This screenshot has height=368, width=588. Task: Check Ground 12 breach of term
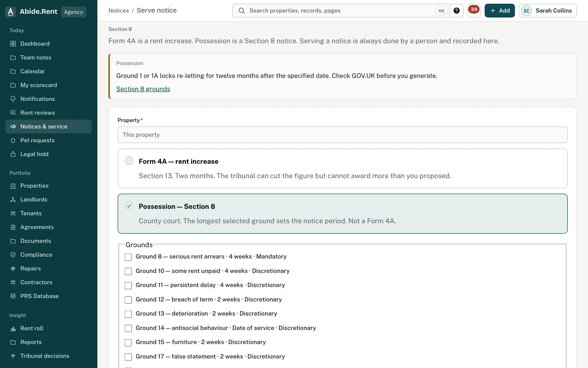tap(128, 300)
